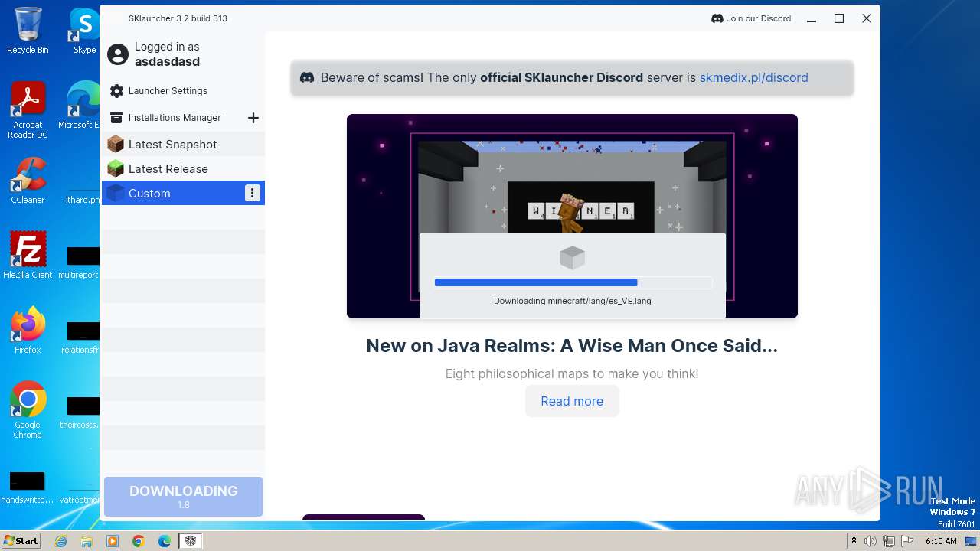The height and width of the screenshot is (551, 980).
Task: Click the Read more button
Action: coord(572,401)
